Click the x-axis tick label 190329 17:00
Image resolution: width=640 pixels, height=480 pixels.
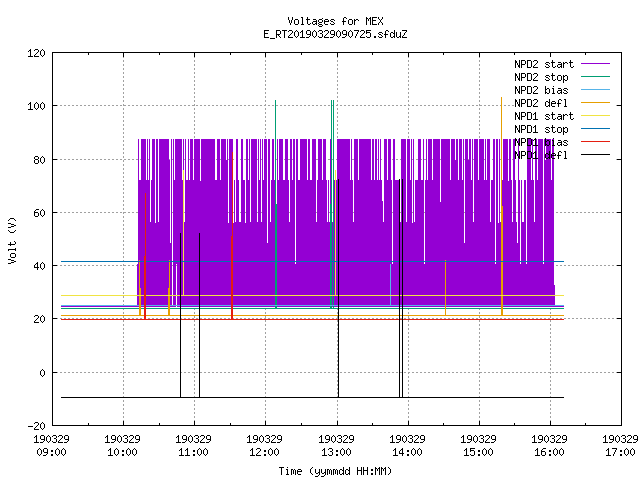pos(620,446)
